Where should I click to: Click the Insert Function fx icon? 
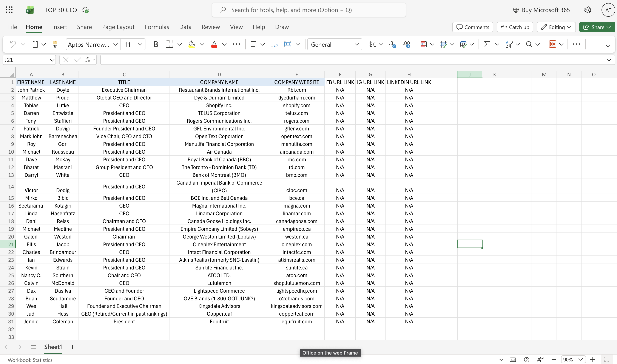(88, 60)
